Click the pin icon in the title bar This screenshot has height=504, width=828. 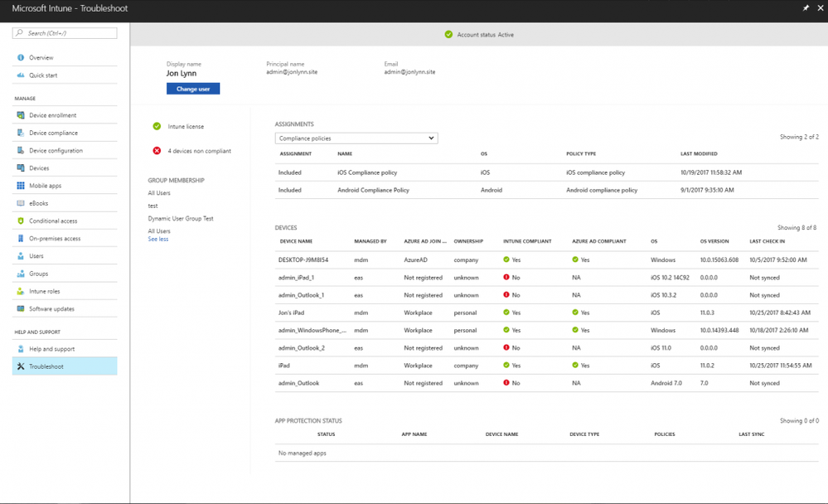(804, 8)
